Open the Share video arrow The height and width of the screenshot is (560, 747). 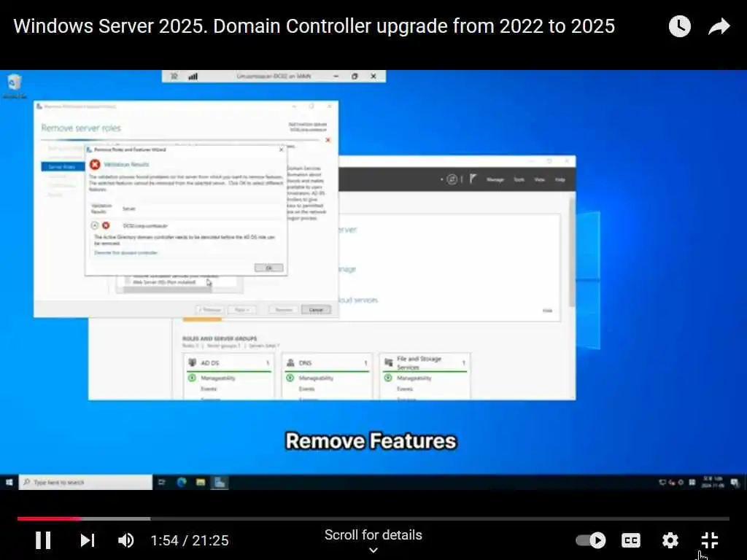(x=719, y=26)
